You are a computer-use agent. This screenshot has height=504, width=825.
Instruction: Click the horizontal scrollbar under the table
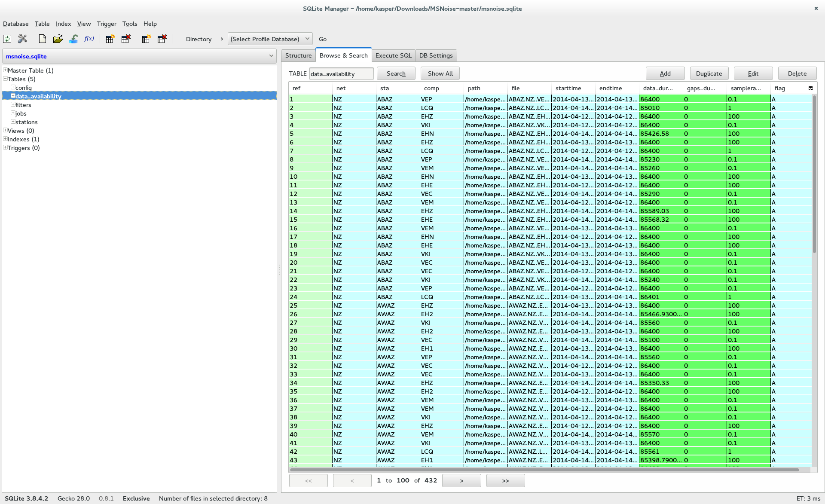[x=544, y=470]
